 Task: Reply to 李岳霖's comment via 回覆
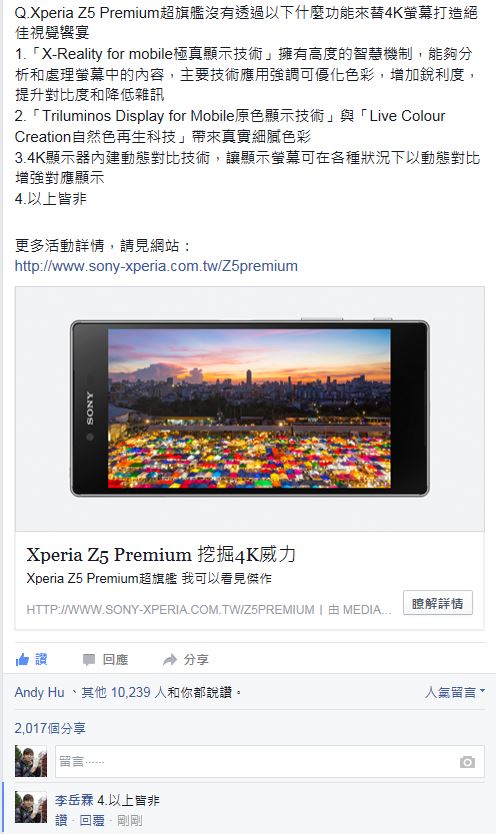91,820
